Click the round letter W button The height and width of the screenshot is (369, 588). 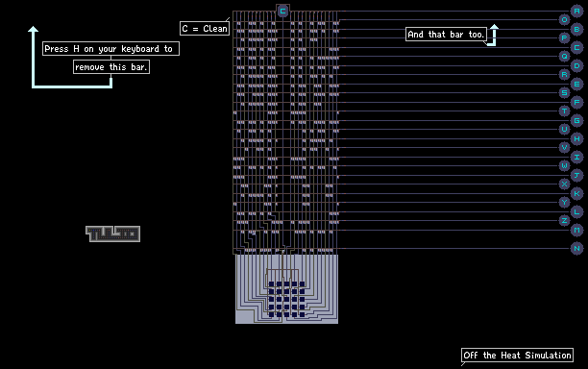tap(564, 165)
